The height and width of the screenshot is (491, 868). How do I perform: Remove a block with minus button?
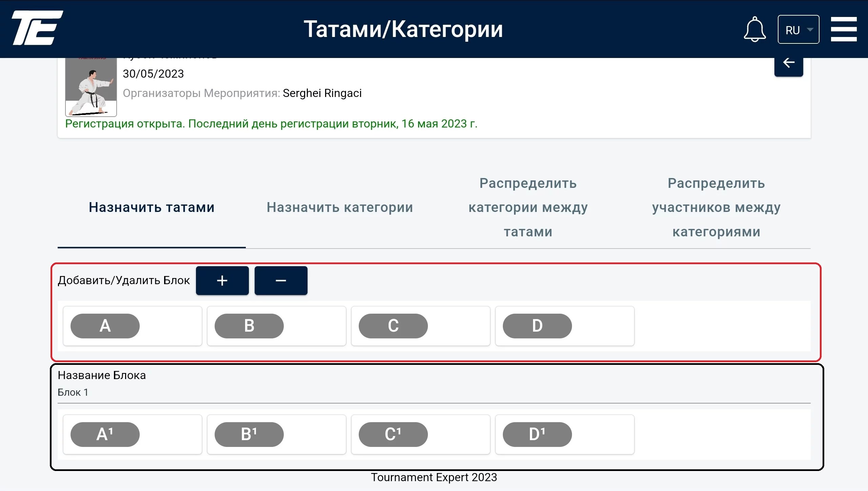[281, 280]
